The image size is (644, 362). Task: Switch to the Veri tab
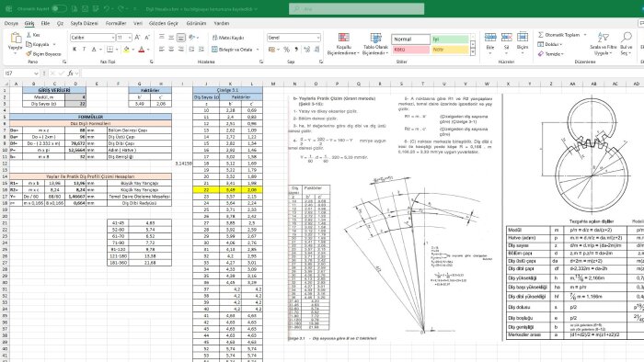click(x=138, y=23)
